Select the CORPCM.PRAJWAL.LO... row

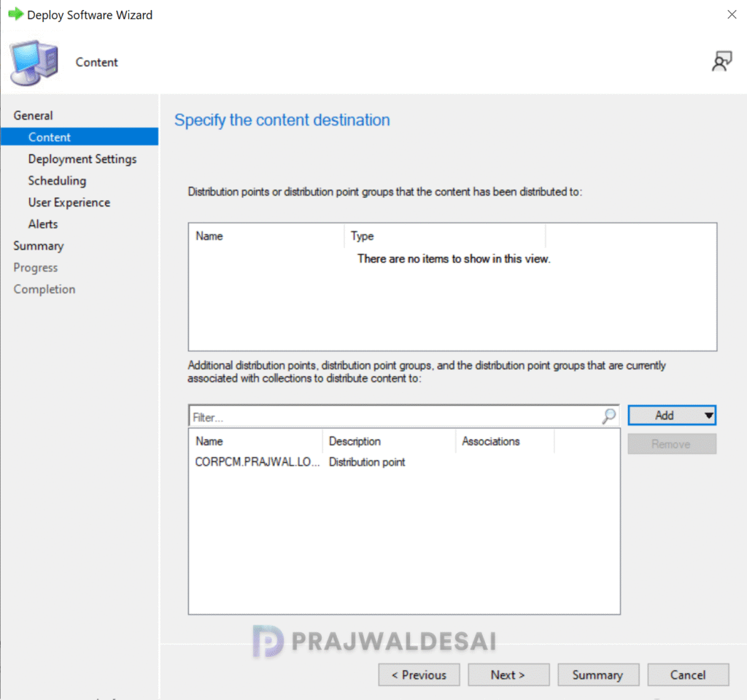click(x=404, y=462)
